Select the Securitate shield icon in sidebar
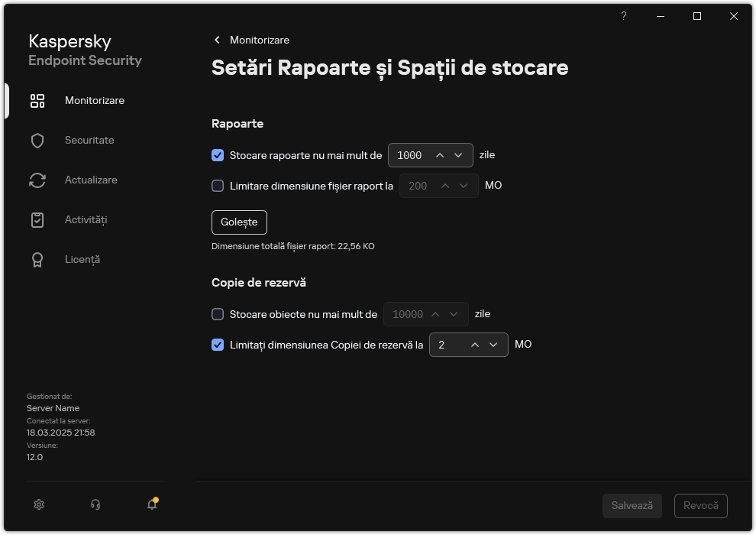Screen dimensions: 756x535 point(37,140)
